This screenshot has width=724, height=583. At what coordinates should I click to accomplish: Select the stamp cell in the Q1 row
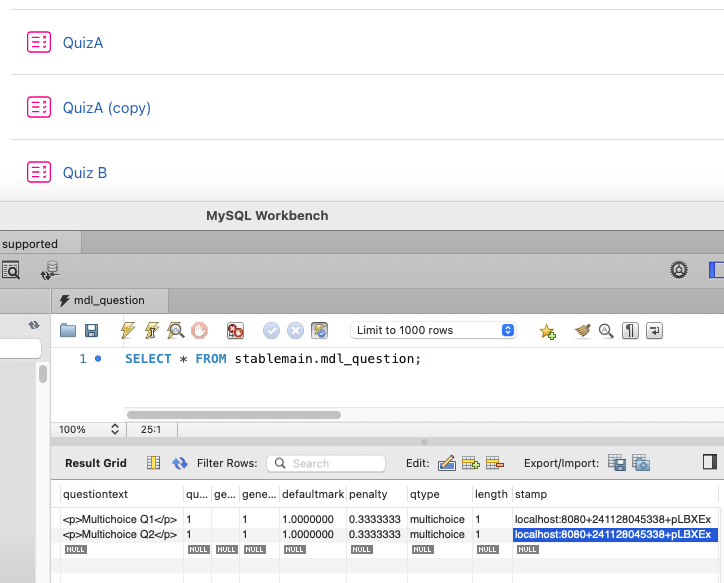point(615,519)
